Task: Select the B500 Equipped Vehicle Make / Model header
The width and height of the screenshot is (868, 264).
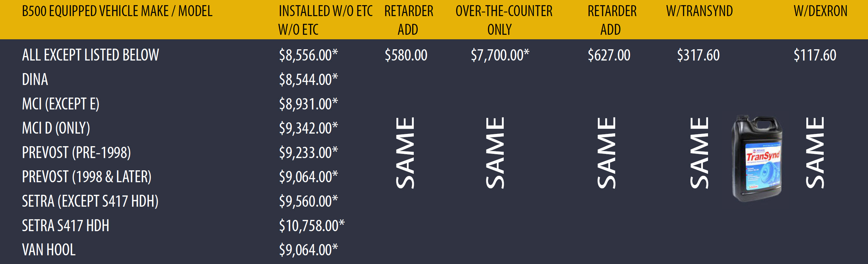Action: point(117,11)
